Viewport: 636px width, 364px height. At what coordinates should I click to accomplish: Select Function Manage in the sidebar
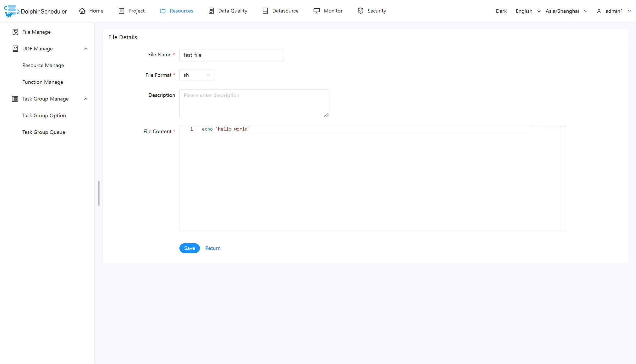click(x=43, y=82)
